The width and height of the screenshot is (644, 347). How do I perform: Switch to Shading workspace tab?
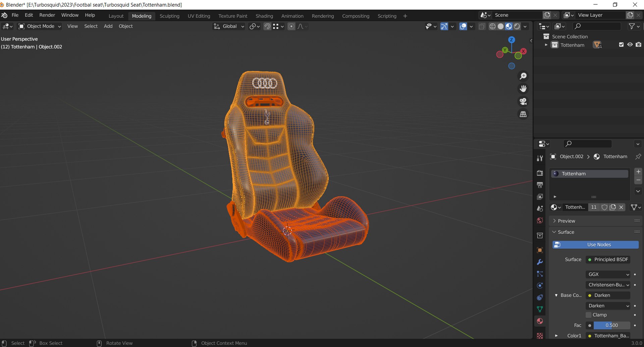264,16
